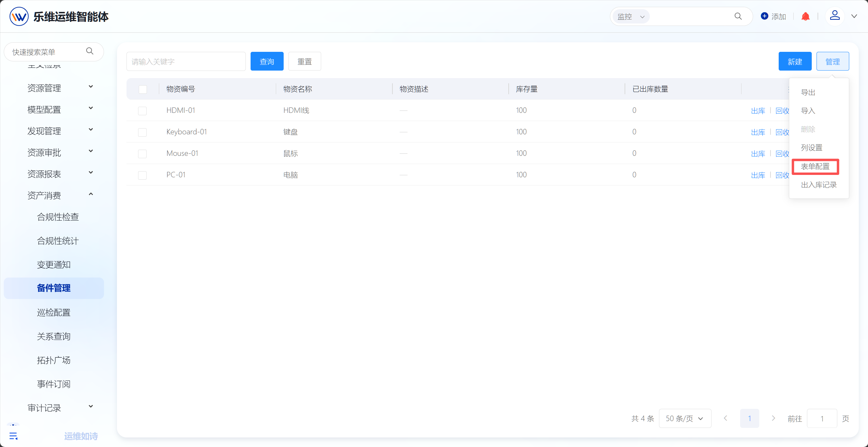Open 巡检配置 in the sidebar
The image size is (868, 447).
coord(54,312)
